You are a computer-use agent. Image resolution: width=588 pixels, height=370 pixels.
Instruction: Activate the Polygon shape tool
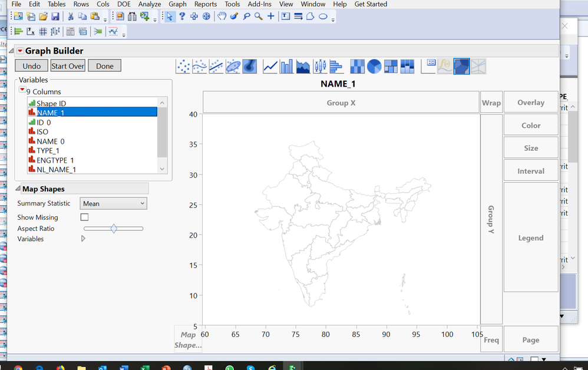310,16
